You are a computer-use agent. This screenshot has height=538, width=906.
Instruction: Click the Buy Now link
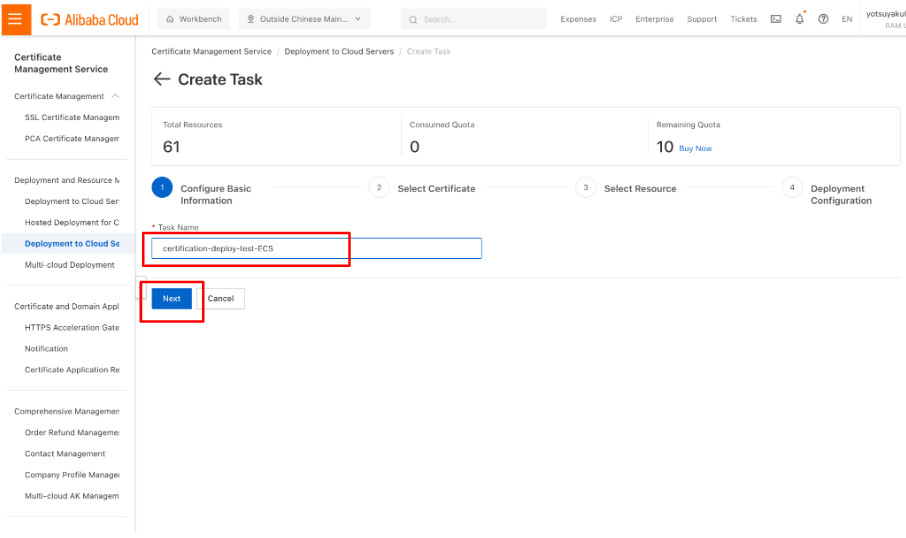click(695, 149)
